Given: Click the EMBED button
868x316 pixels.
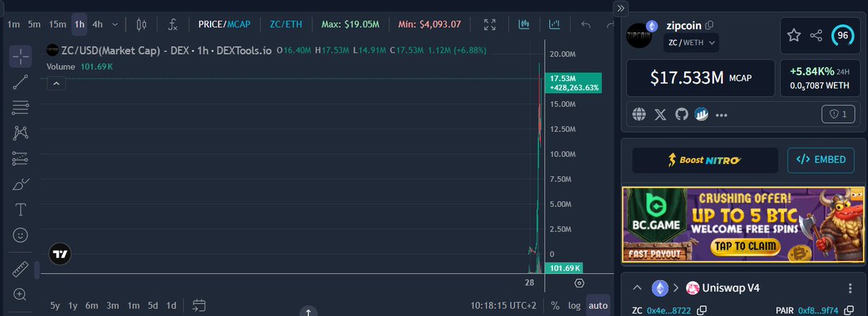Looking at the screenshot, I should pos(821,160).
